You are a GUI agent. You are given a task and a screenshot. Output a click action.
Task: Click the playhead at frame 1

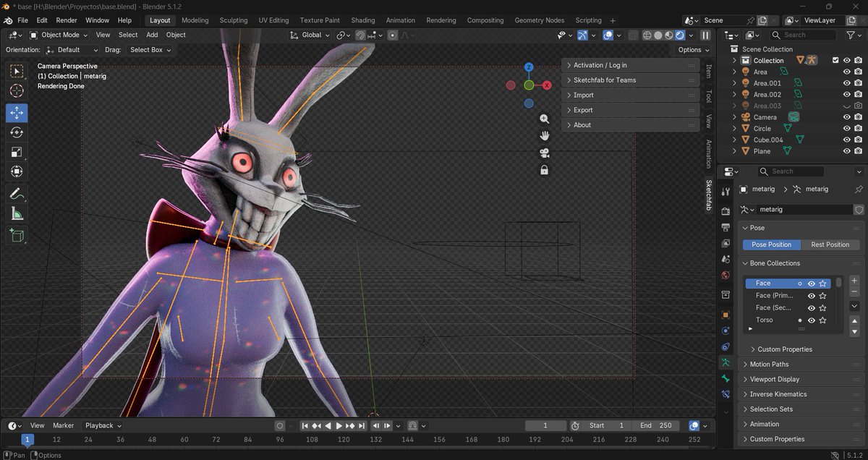(27, 439)
